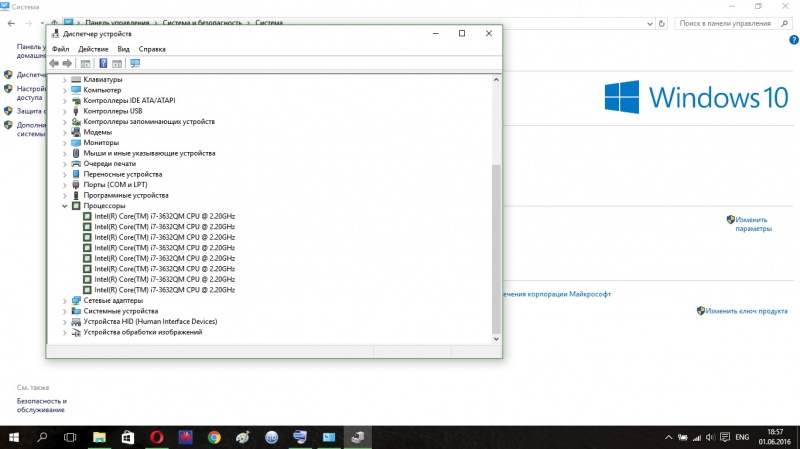The width and height of the screenshot is (800, 449).
Task: Open the Действие menu
Action: pos(93,49)
